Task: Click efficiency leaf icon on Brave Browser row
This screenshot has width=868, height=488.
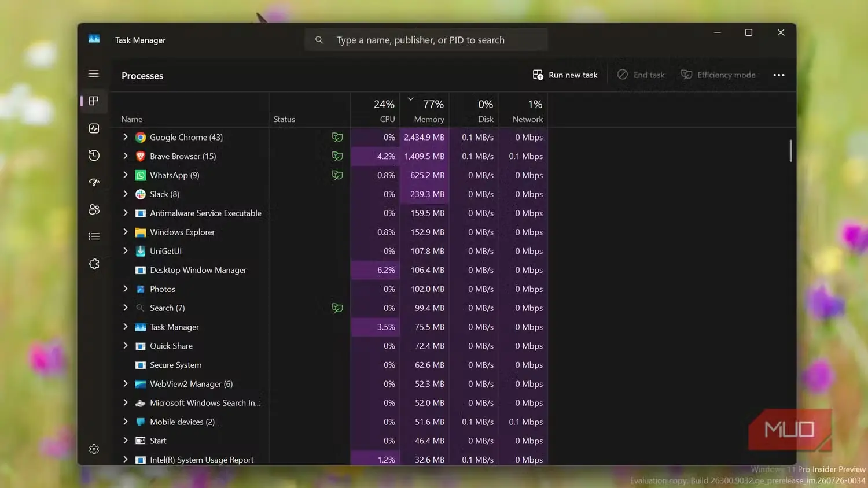Action: coord(337,156)
